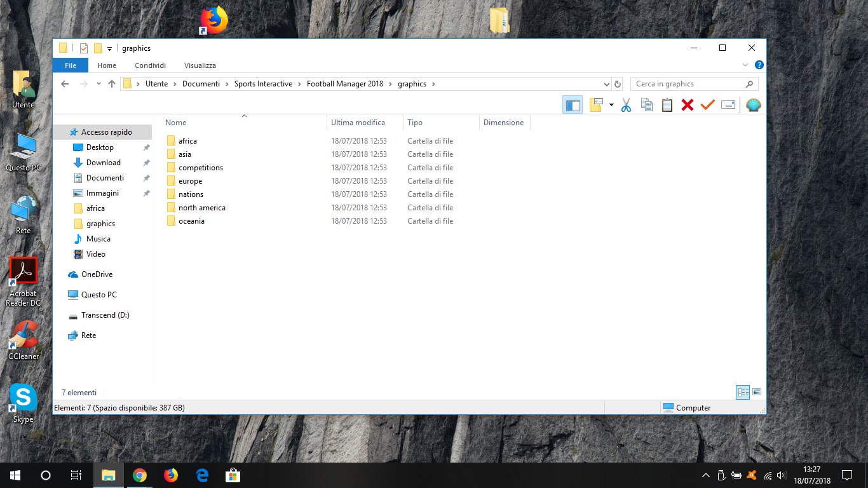Open Immagini in the navigation pane
Viewport: 868px width, 488px height.
pyautogui.click(x=102, y=193)
